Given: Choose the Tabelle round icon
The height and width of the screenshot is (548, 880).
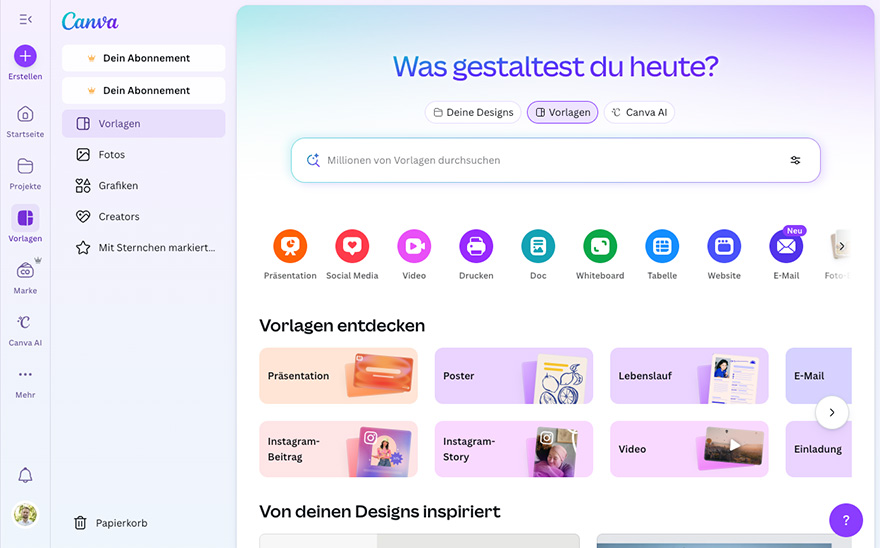Looking at the screenshot, I should pos(662,246).
